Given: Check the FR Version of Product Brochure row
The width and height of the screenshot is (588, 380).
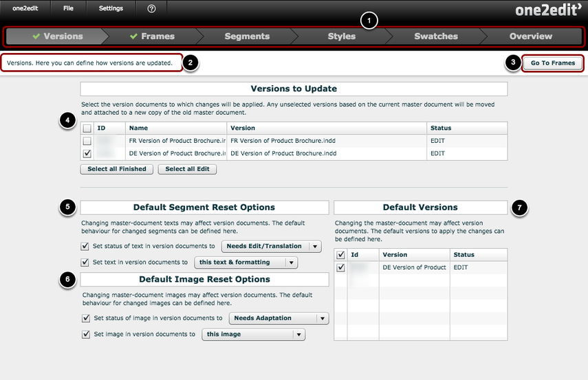Looking at the screenshot, I should 87,141.
